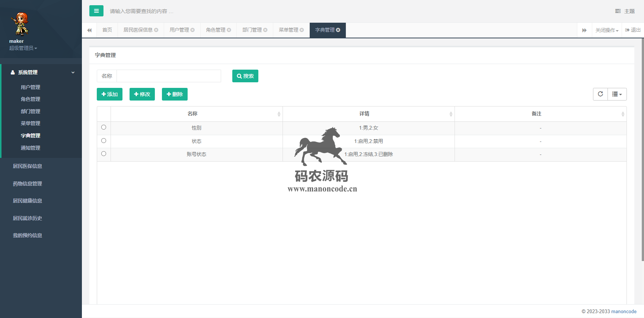The width and height of the screenshot is (644, 318).
Task: Open 菜单管理 in the sidebar
Action: coord(31,123)
